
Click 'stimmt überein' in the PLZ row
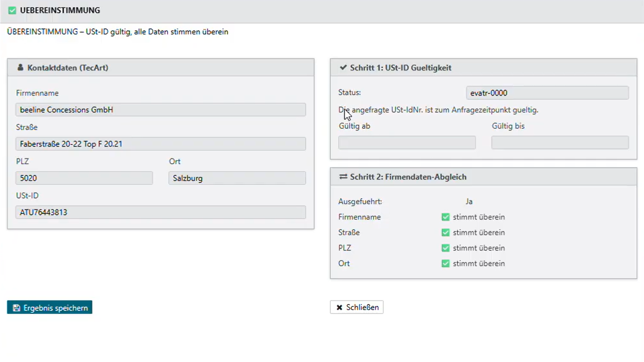pos(479,248)
